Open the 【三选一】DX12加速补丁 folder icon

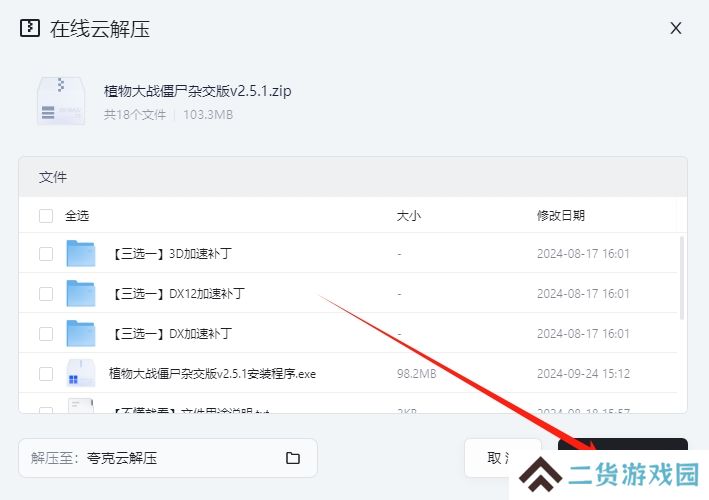point(80,293)
